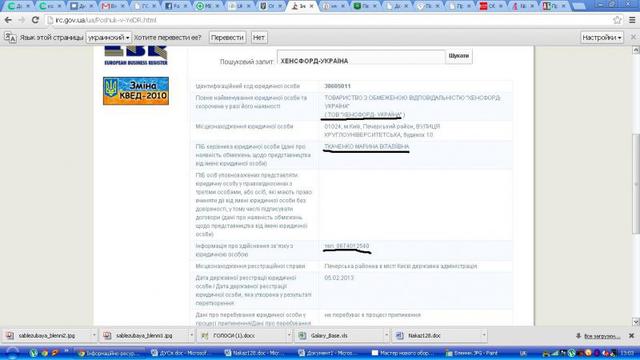Screen dimensions: 640x360
Task: Open downloaded file sablezubaya_blenni3.jpg
Action: 143,336
